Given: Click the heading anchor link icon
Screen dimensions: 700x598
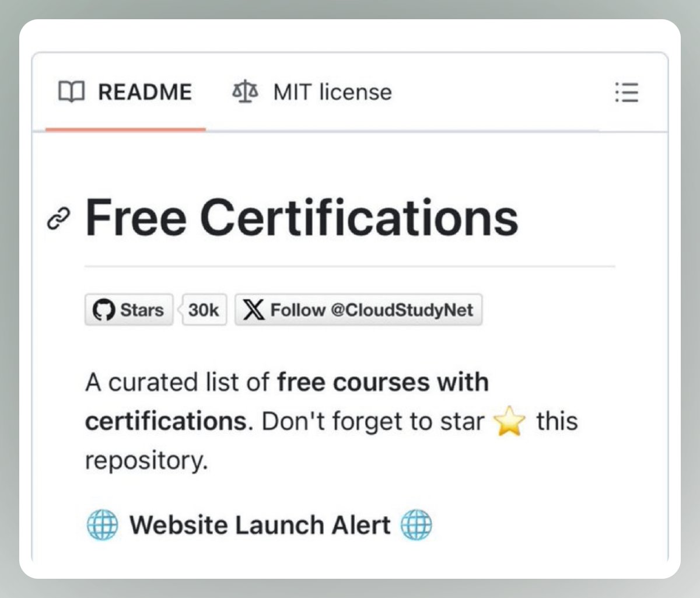Looking at the screenshot, I should (x=59, y=219).
